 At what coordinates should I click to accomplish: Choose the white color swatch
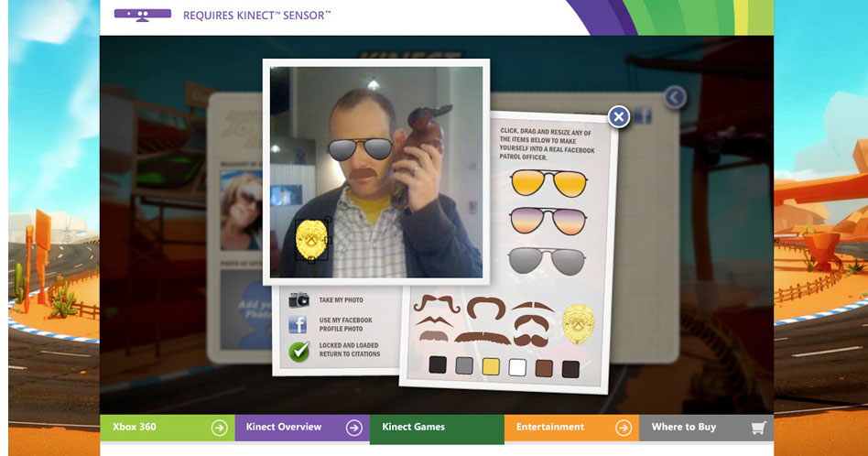(x=517, y=367)
